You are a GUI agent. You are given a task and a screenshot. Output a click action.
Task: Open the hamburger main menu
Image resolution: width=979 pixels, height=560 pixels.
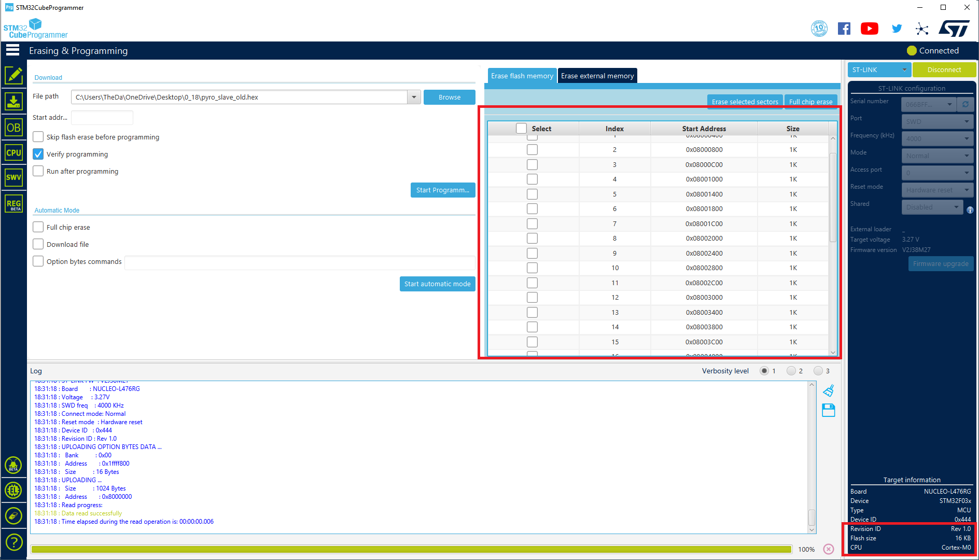coord(12,50)
